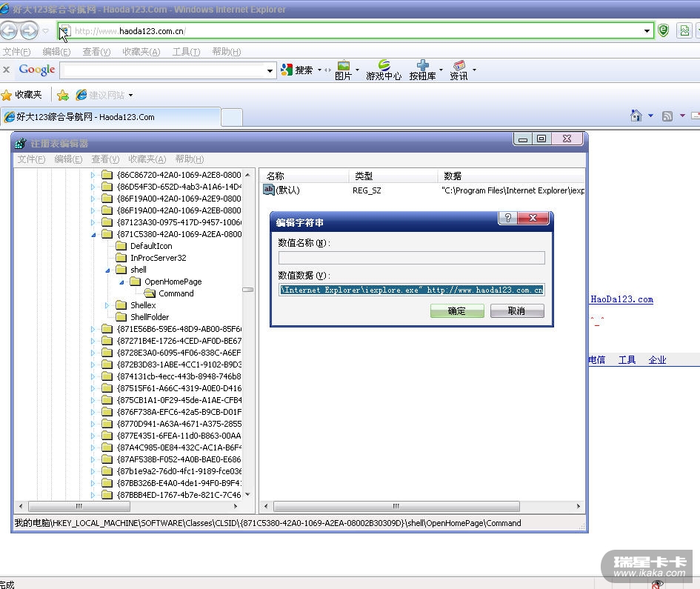Screen dimensions: 700x589
Task: Click the IE address bar URL
Action: (130, 31)
